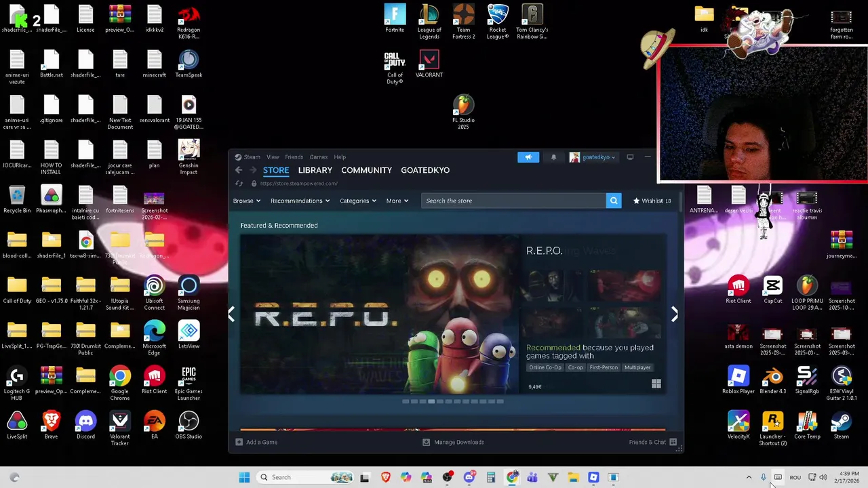Select the Call of Duty game icon
The height and width of the screenshot is (488, 868).
(395, 67)
